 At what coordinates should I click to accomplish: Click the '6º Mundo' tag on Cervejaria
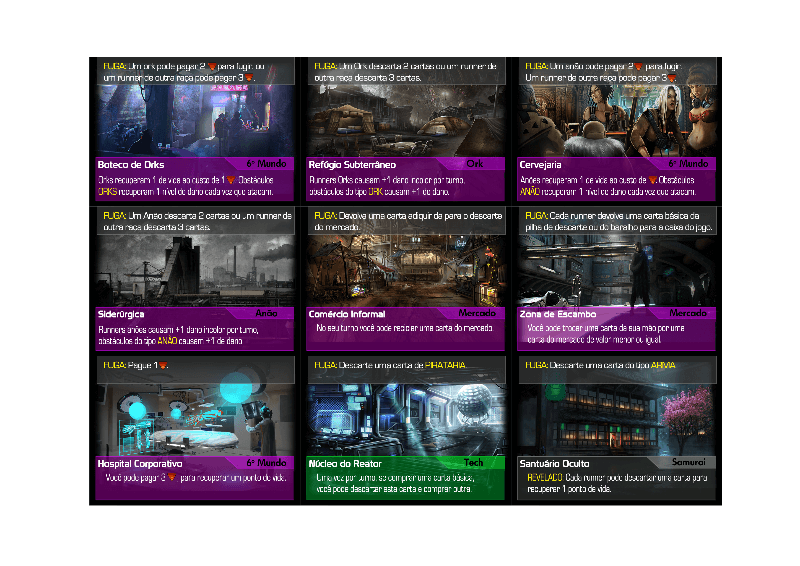point(688,164)
